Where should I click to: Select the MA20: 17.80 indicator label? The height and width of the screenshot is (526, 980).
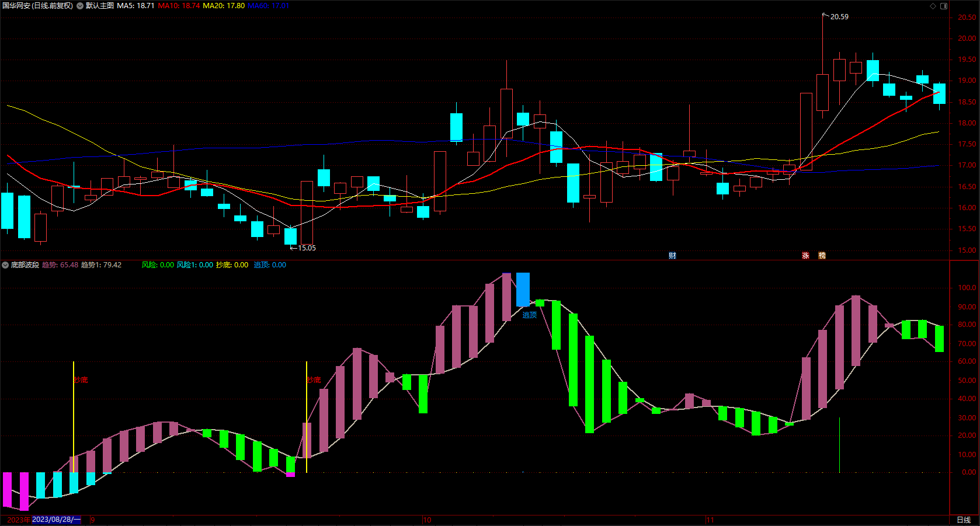(224, 6)
